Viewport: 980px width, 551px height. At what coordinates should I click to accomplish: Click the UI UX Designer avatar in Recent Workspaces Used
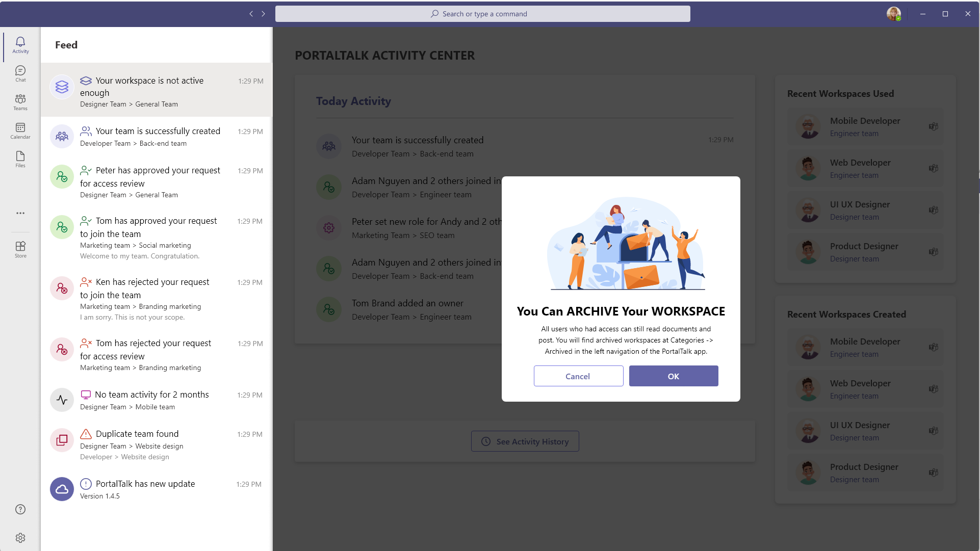pyautogui.click(x=808, y=210)
